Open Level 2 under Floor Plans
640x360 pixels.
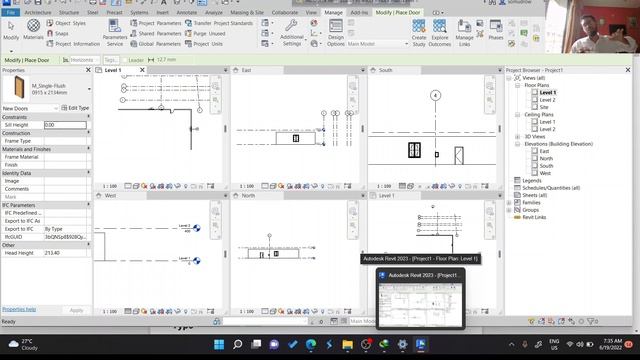[x=547, y=100]
